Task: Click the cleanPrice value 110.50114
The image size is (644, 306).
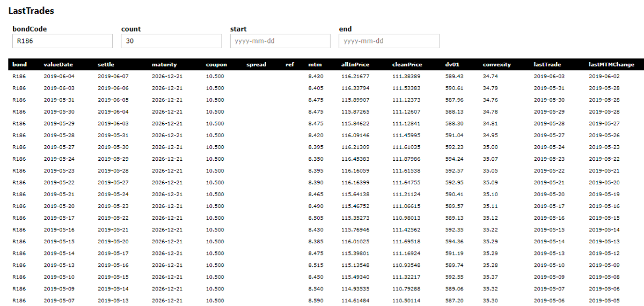Action: (406, 300)
